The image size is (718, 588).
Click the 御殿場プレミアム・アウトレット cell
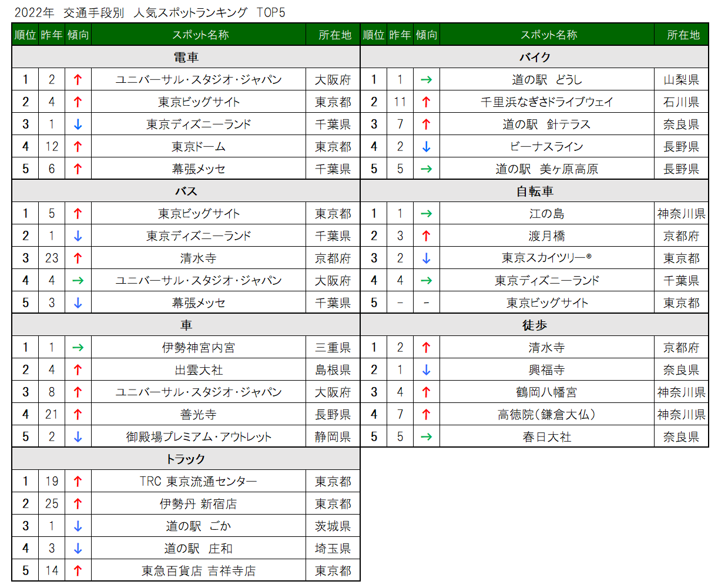(x=199, y=437)
